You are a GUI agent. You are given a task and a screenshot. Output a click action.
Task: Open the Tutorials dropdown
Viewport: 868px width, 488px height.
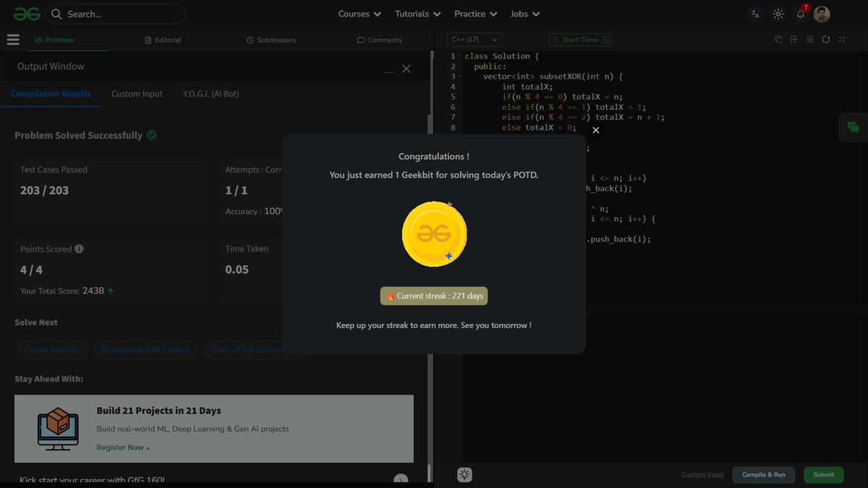click(x=417, y=14)
